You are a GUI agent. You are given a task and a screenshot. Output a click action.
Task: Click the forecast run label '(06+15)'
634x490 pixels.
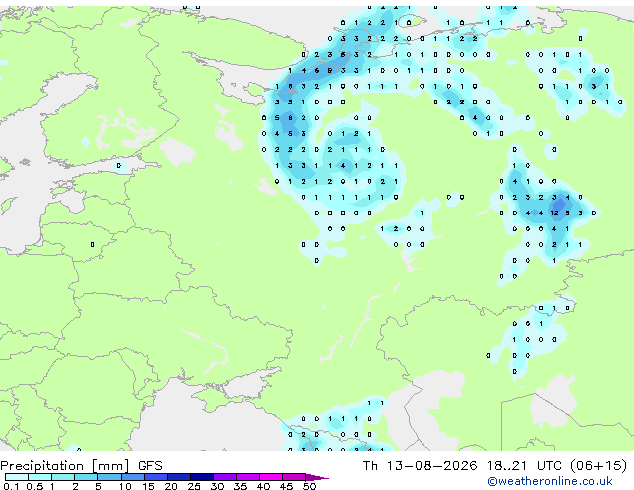point(598,466)
